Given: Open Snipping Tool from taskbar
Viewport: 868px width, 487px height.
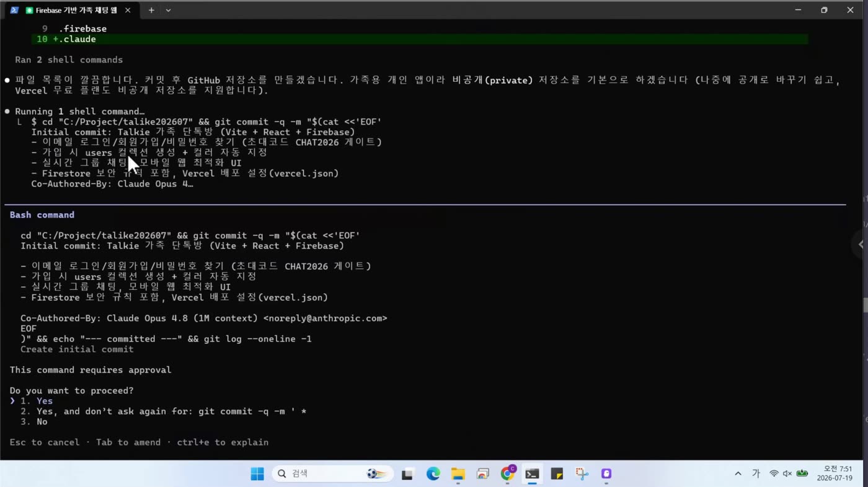Looking at the screenshot, I should [x=582, y=474].
